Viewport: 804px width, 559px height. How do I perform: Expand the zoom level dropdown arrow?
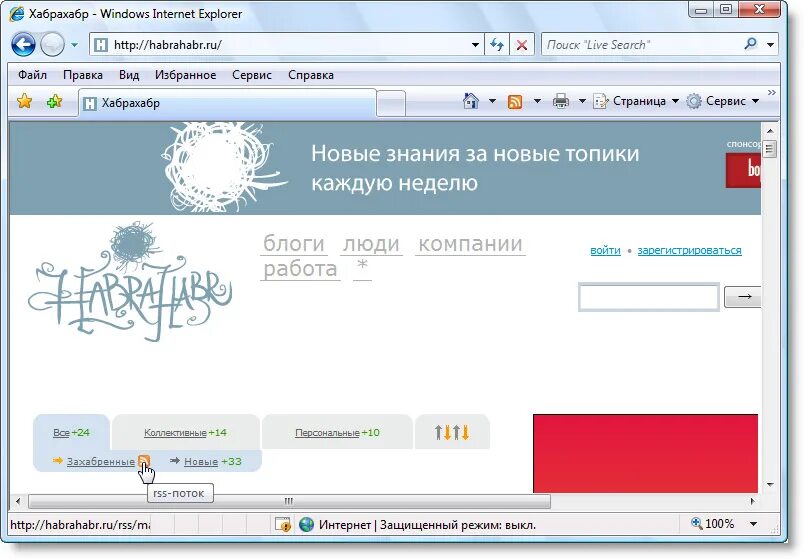753,524
